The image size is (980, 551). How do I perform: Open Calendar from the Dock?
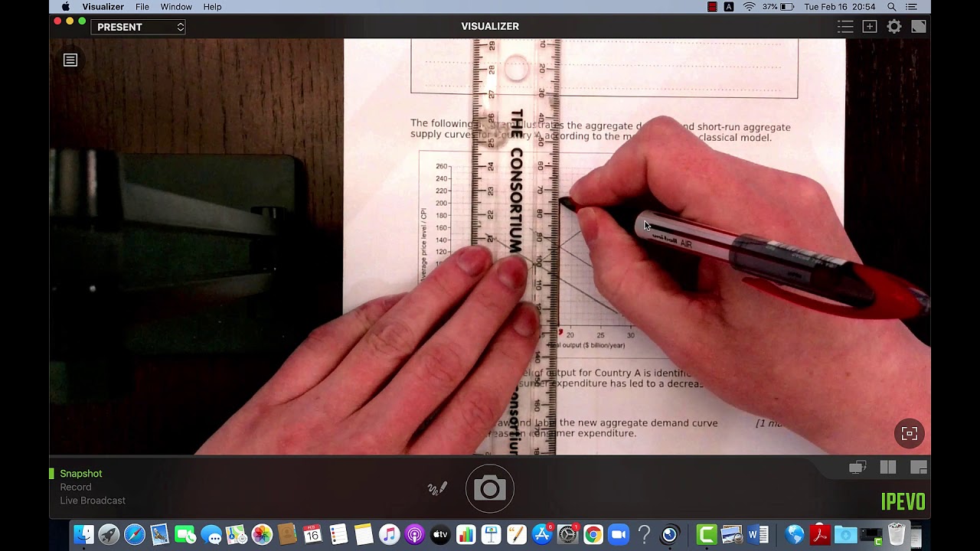(312, 534)
